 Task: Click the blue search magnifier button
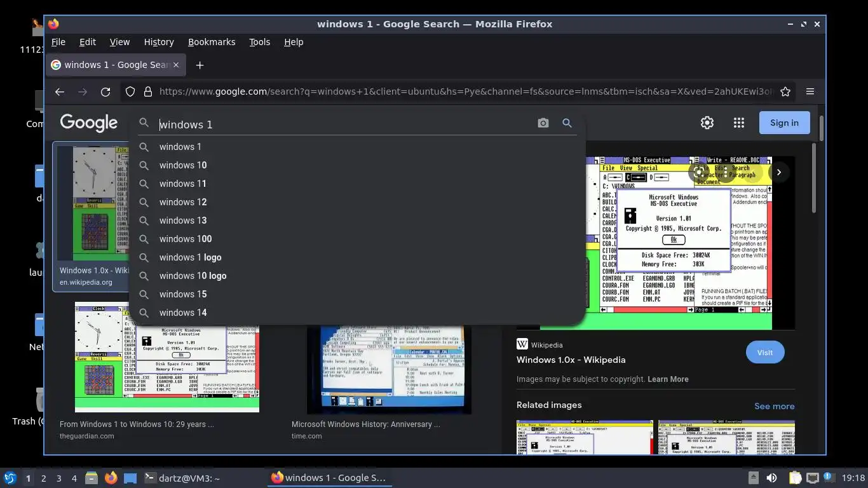pyautogui.click(x=567, y=123)
